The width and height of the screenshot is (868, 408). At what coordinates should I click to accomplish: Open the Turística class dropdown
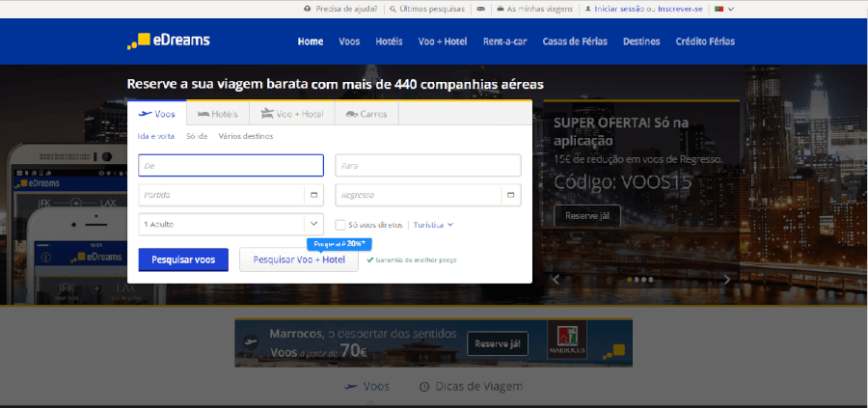[x=433, y=225]
